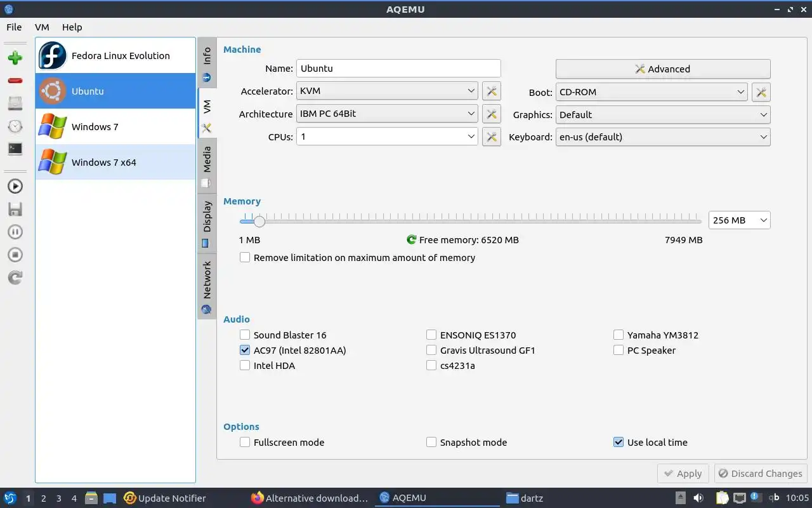
Task: Click the red minus delete VM icon
Action: 15,81
